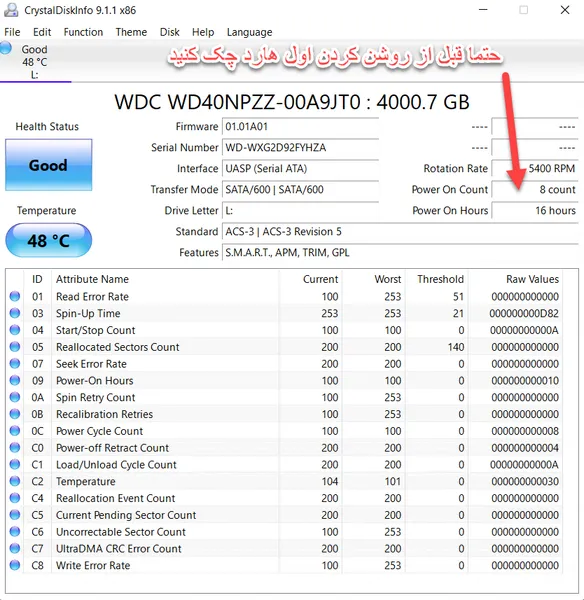Select the Current Pending Sector Count name
The image size is (584, 600).
click(126, 515)
